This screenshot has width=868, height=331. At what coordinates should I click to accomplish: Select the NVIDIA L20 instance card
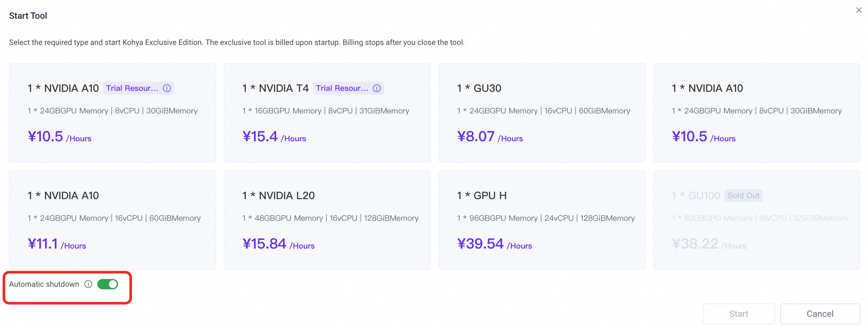(327, 220)
